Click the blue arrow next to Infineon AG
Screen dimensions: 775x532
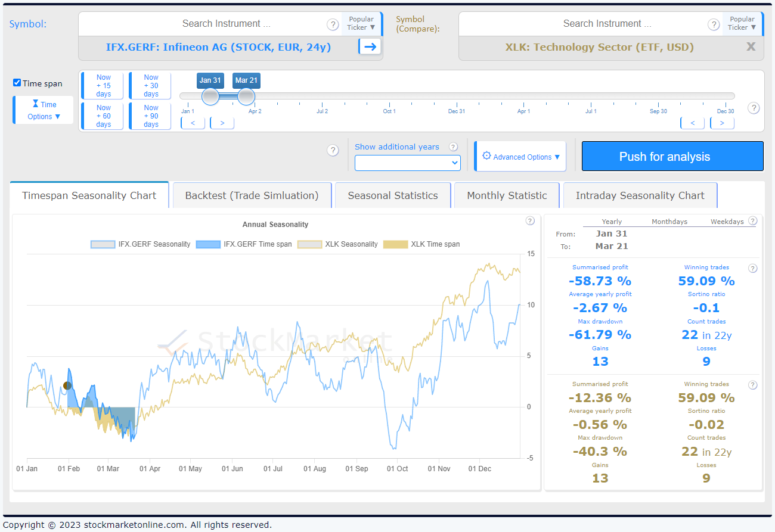point(370,46)
